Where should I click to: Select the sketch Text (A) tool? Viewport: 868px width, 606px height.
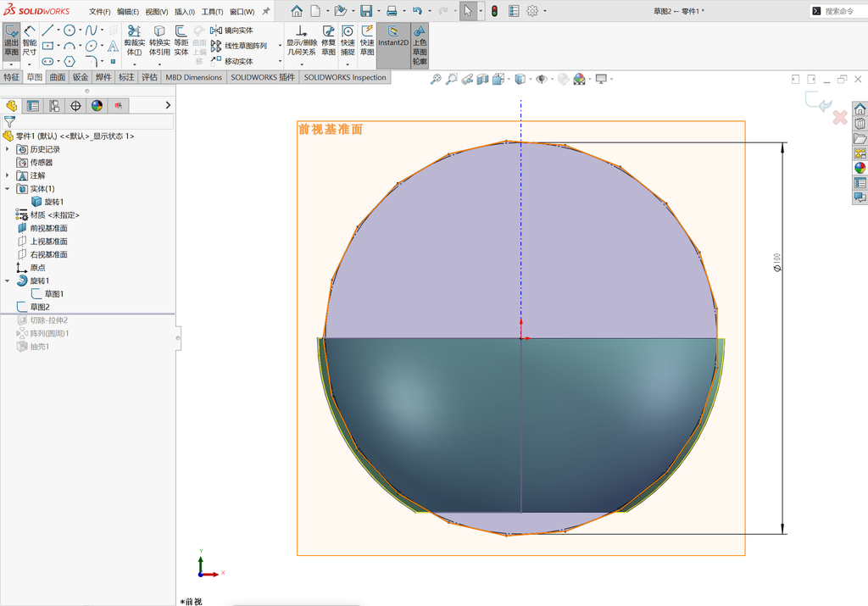tap(113, 46)
